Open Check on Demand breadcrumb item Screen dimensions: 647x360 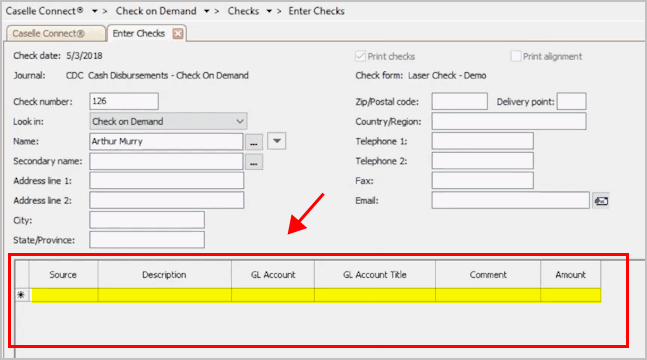(x=156, y=11)
